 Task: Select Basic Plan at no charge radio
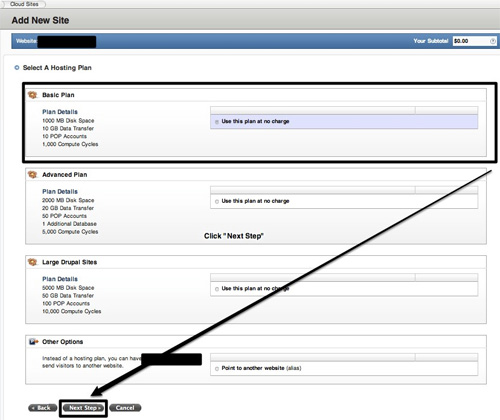point(217,122)
